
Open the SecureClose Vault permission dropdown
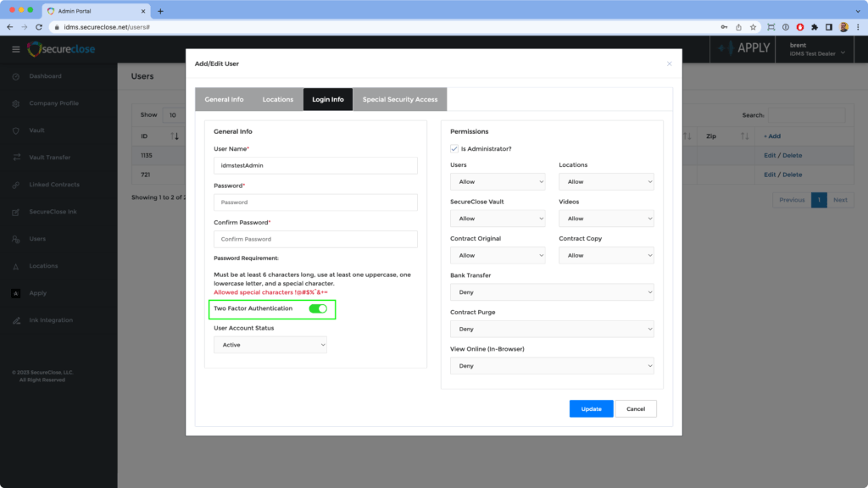[x=498, y=219]
